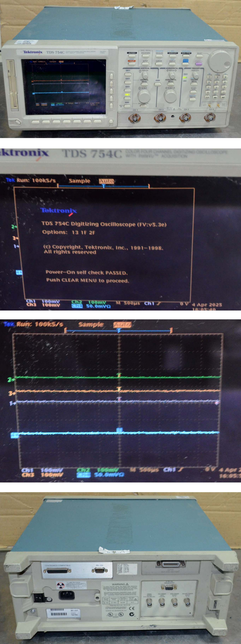
Task: Push the SET LEVEL TO 50% button
Action: tap(193, 92)
